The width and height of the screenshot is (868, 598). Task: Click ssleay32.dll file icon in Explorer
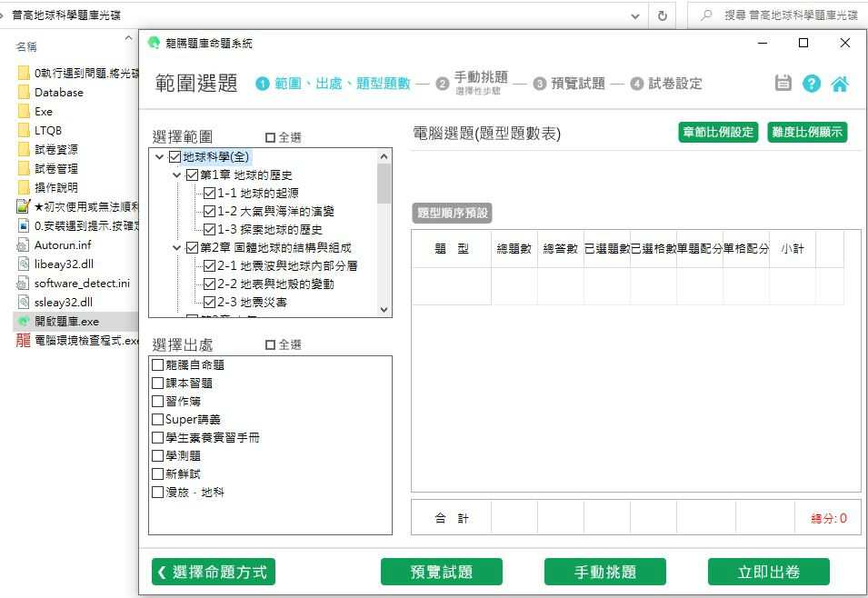click(x=24, y=303)
